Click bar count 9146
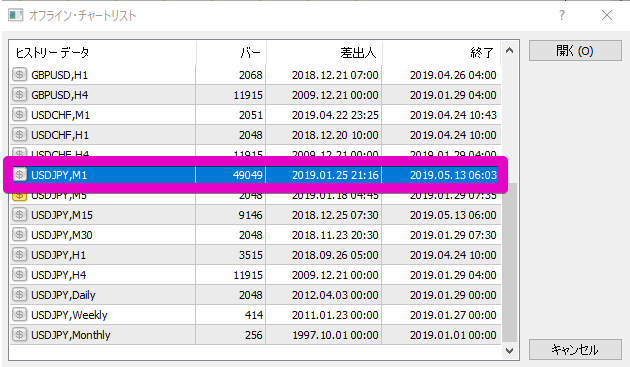This screenshot has width=630, height=367. coord(250,215)
